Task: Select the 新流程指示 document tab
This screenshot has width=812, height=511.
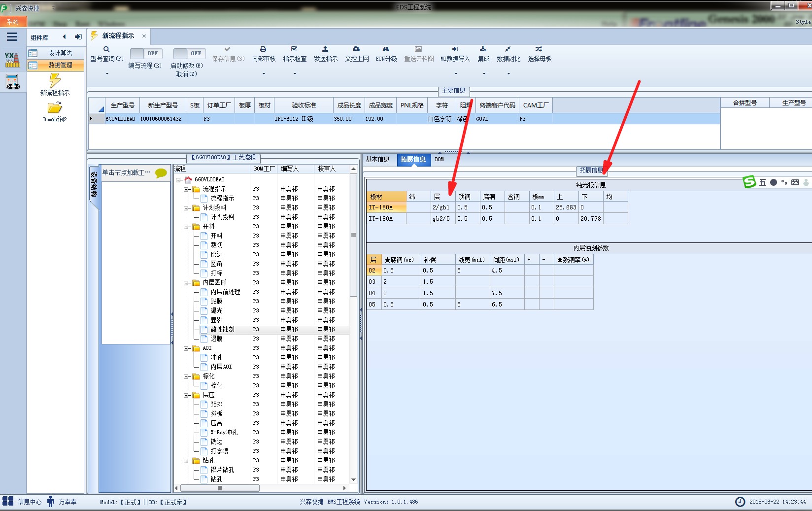Action: [118, 35]
